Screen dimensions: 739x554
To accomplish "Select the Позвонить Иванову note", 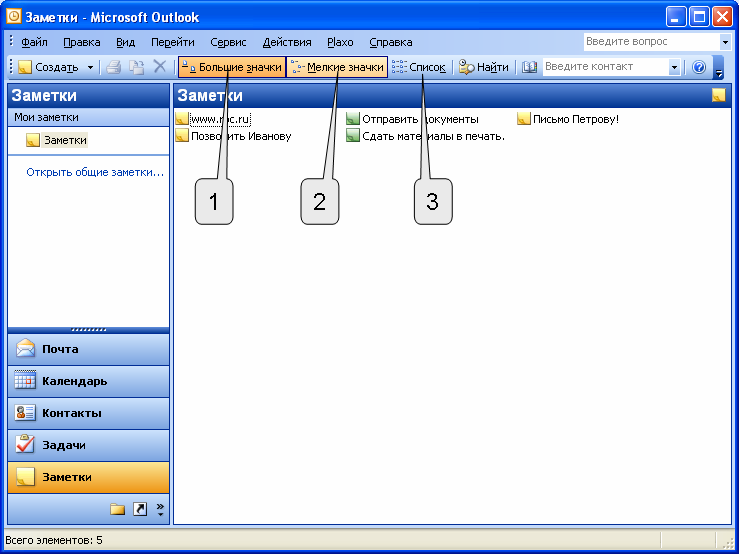I will (x=241, y=136).
